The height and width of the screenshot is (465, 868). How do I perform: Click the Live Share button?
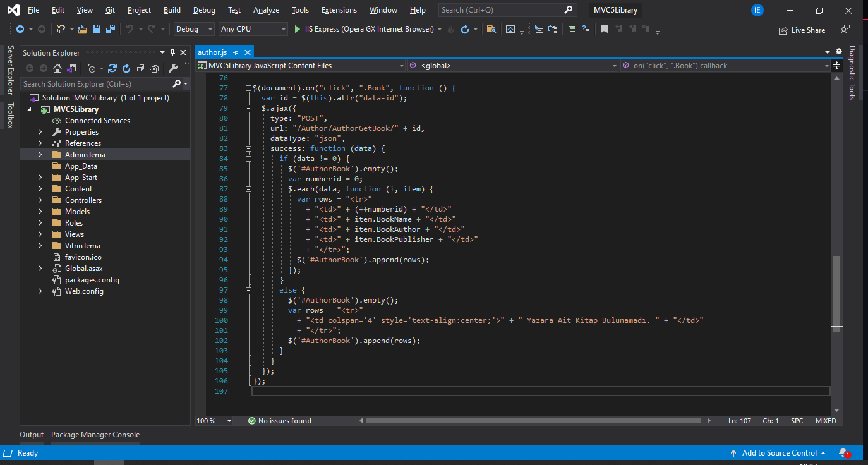(802, 30)
